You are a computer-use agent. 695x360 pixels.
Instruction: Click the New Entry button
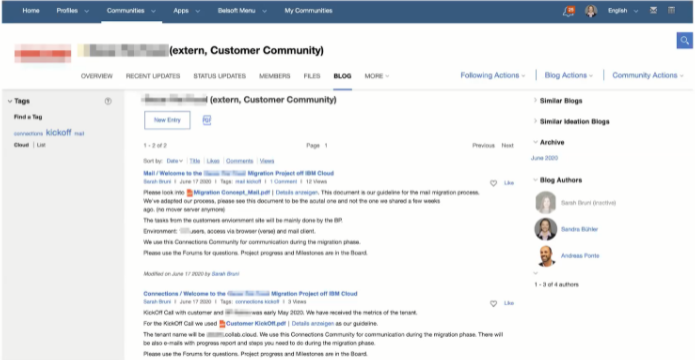167,120
